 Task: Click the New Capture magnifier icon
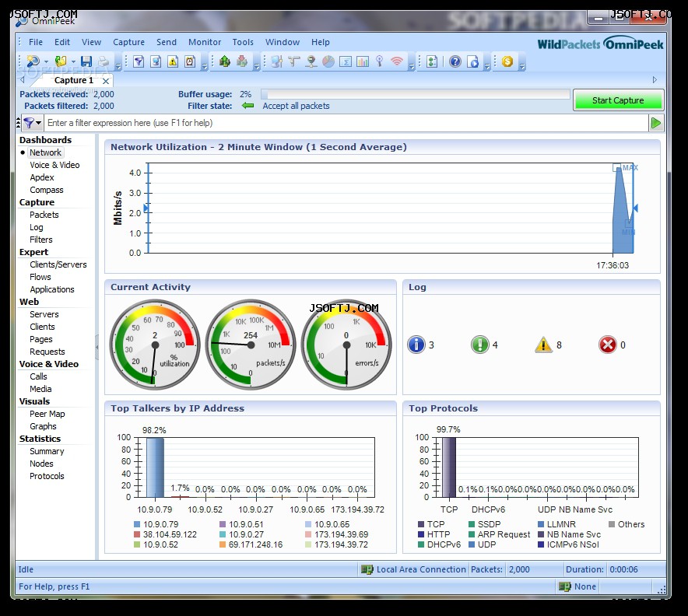point(33,61)
